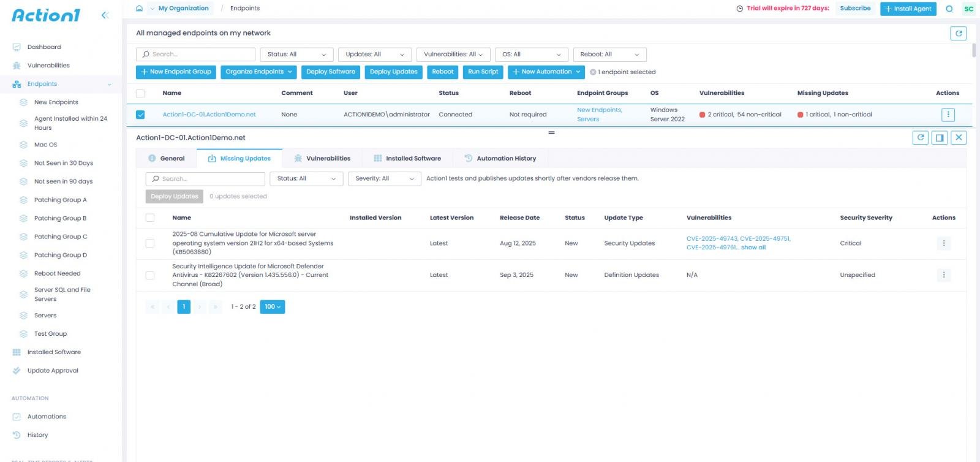Open the Organize Endpoints dropdown

coord(258,72)
